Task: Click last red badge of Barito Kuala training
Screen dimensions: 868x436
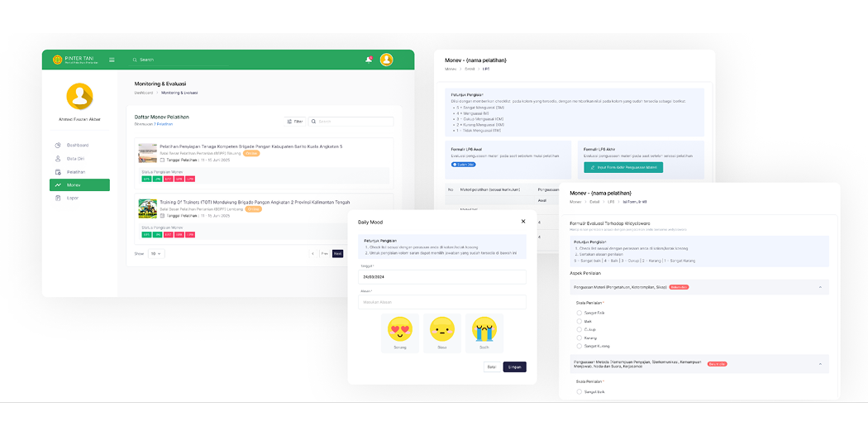Action: pos(190,179)
